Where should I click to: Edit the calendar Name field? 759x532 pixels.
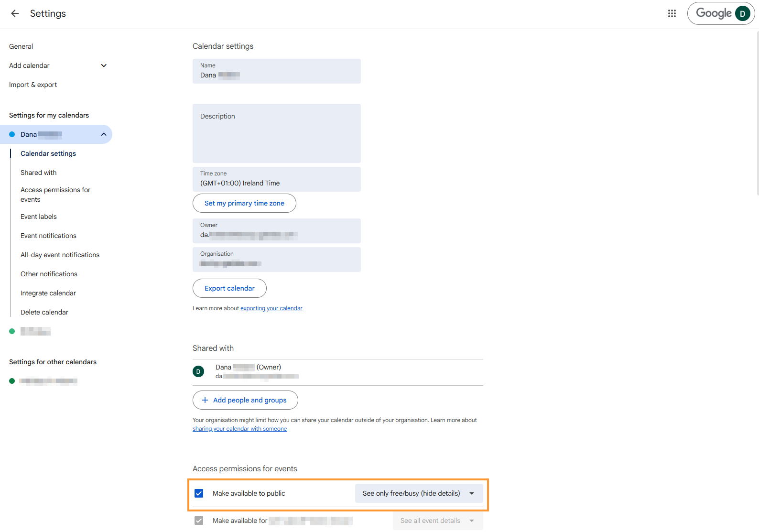click(x=277, y=71)
